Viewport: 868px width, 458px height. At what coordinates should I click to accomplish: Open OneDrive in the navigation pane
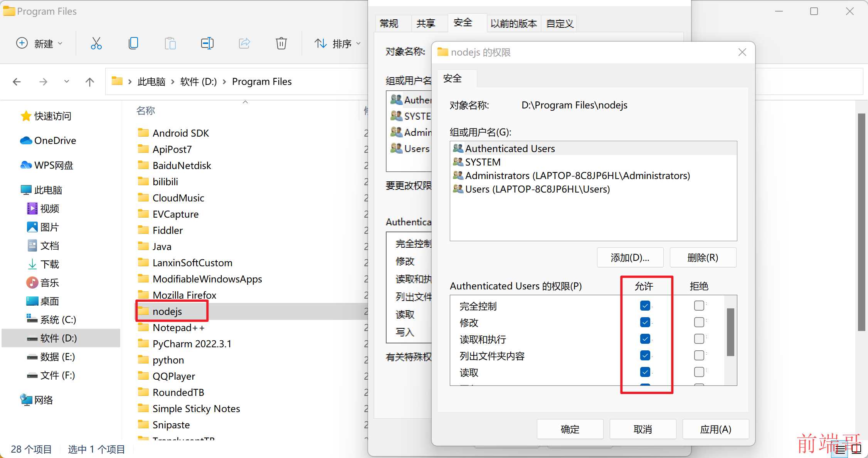click(x=48, y=140)
